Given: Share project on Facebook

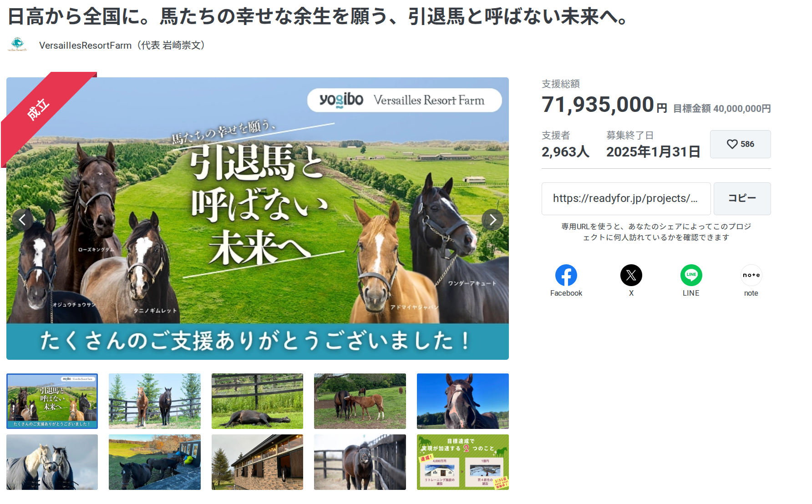Looking at the screenshot, I should tap(566, 281).
